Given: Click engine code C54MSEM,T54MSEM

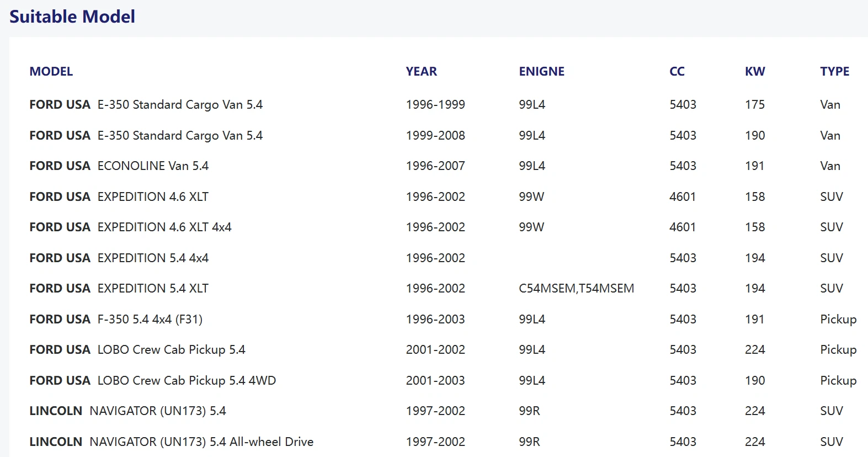Looking at the screenshot, I should pos(577,288).
